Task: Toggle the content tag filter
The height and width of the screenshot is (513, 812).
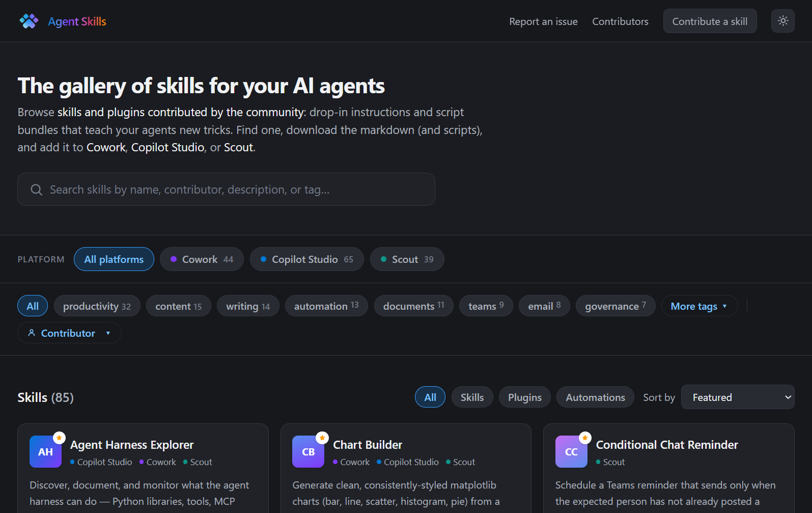Action: pos(178,306)
